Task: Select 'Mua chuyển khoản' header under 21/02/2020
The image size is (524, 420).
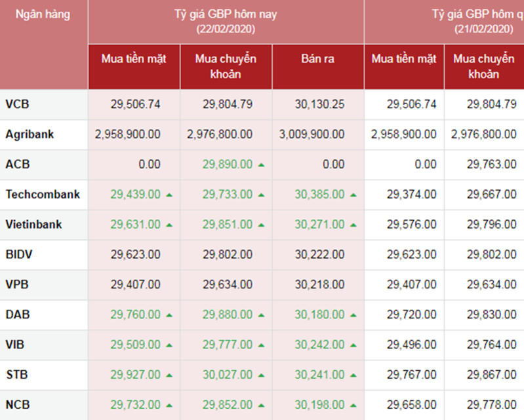Action: tap(484, 66)
